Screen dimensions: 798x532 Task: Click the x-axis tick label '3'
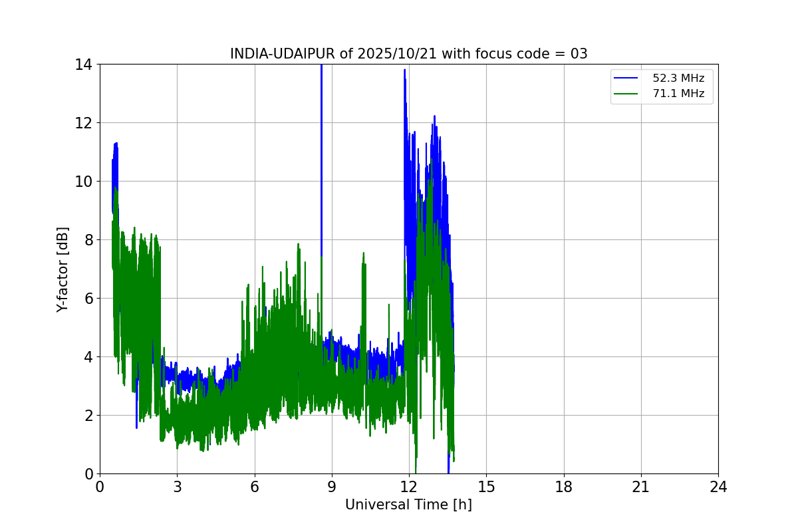177,487
